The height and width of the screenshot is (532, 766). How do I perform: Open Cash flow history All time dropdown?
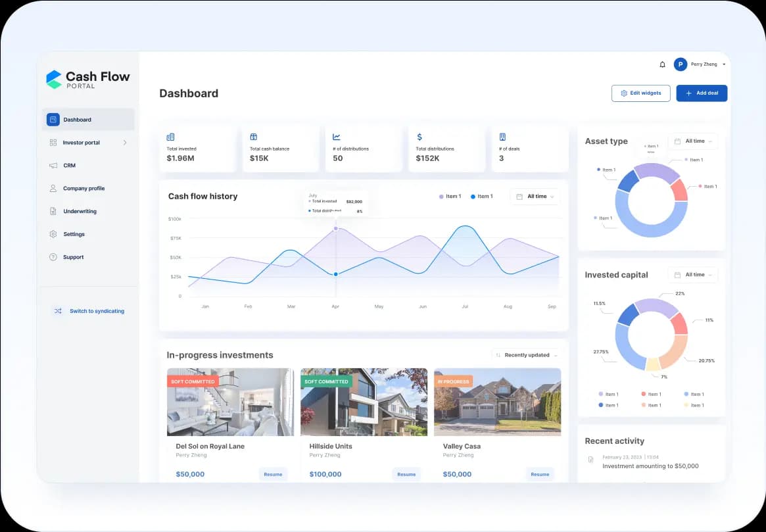535,197
